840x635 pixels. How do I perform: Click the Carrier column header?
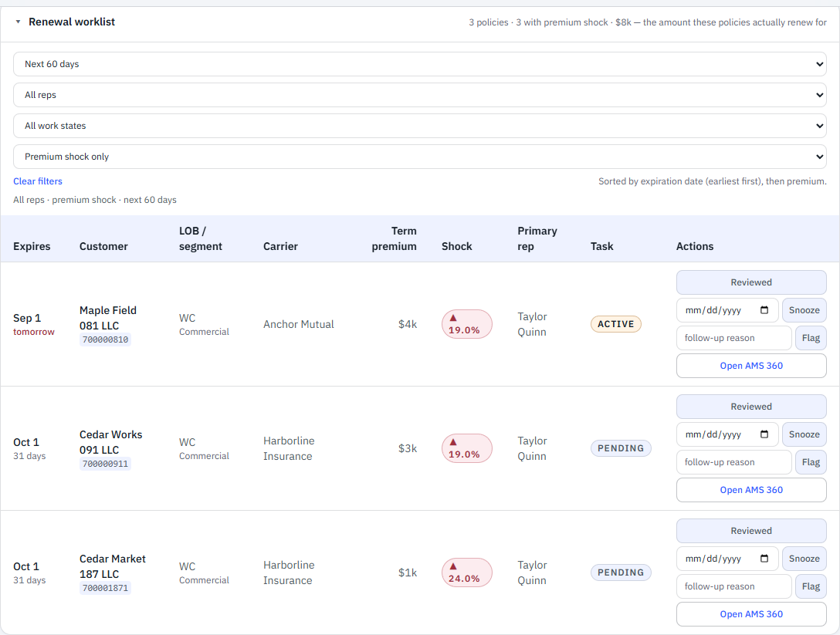click(280, 246)
